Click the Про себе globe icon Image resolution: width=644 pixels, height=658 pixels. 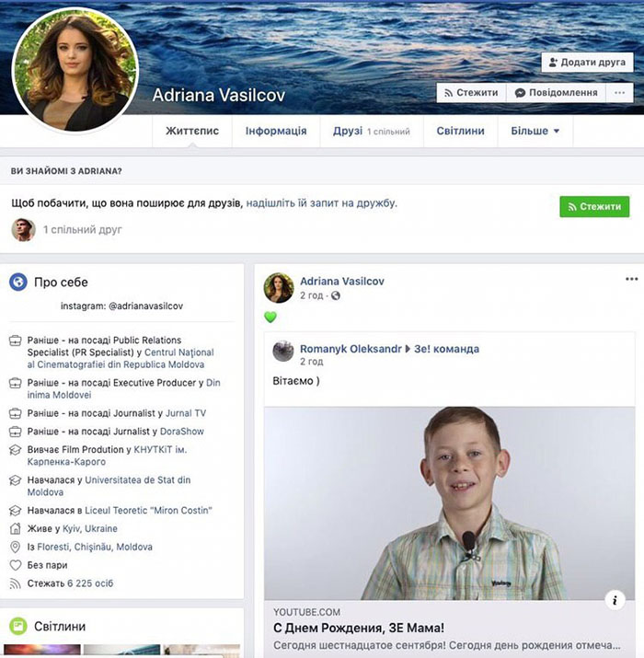coord(18,282)
